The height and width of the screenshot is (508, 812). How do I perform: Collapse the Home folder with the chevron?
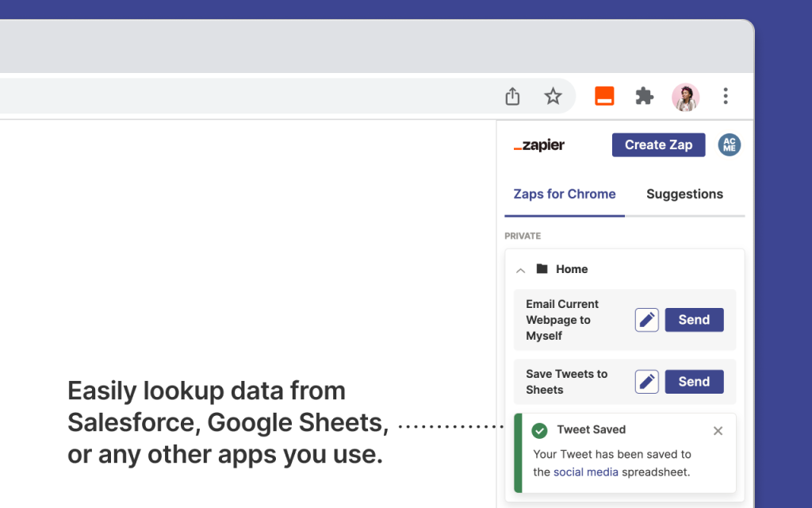[x=521, y=270]
